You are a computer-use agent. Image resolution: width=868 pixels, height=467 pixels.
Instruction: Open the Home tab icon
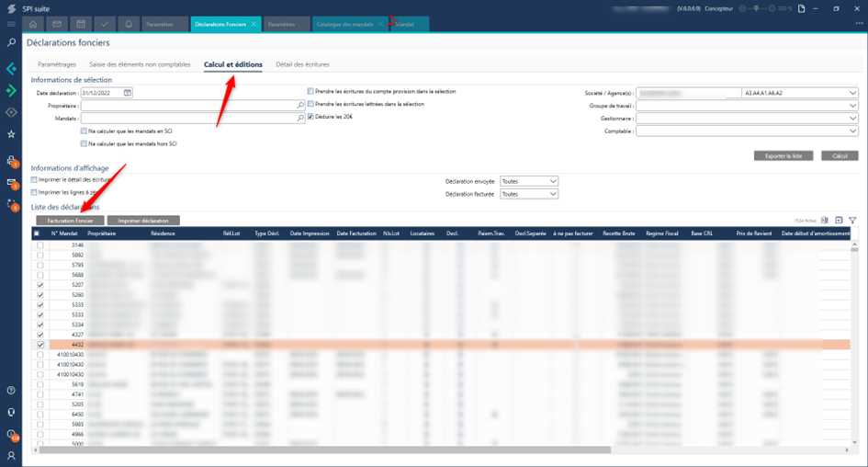[33, 24]
